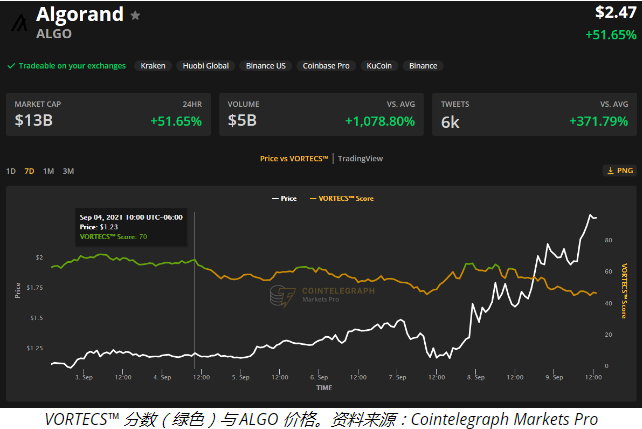Click the Algorand logo icon

(19, 23)
